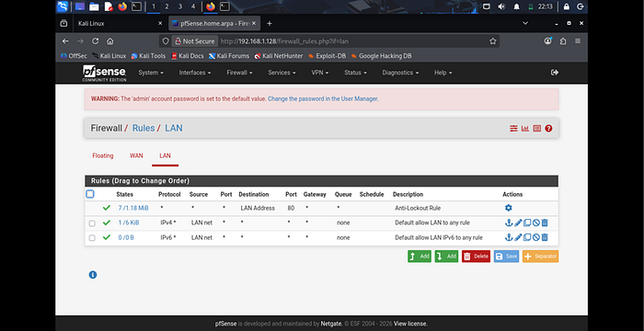Expand the Help menu
The height and width of the screenshot is (331, 644).
443,73
